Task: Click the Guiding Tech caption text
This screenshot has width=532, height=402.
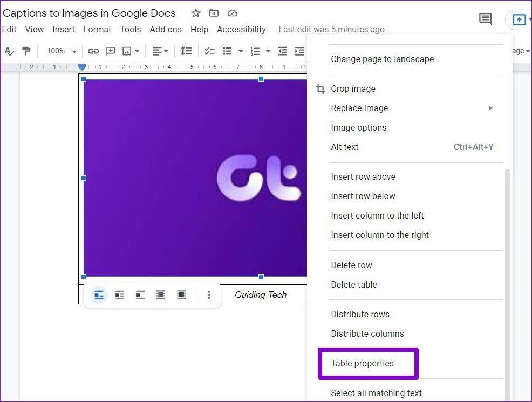Action: [261, 295]
